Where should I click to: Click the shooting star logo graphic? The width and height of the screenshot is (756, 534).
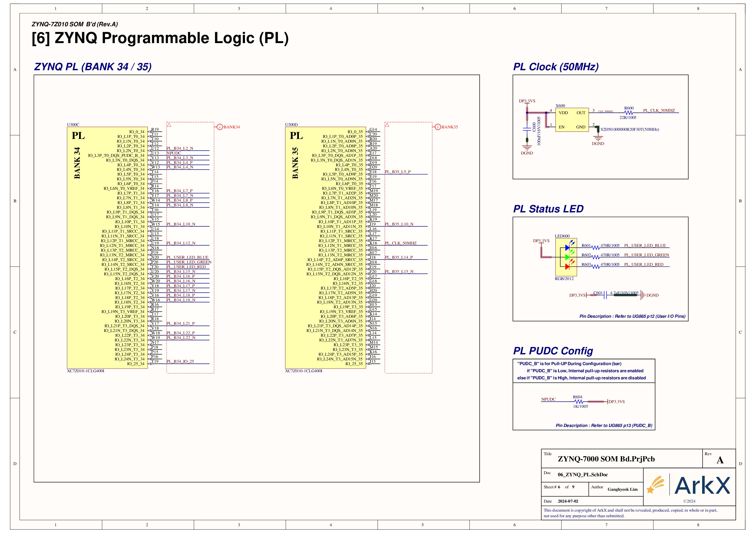[655, 484]
